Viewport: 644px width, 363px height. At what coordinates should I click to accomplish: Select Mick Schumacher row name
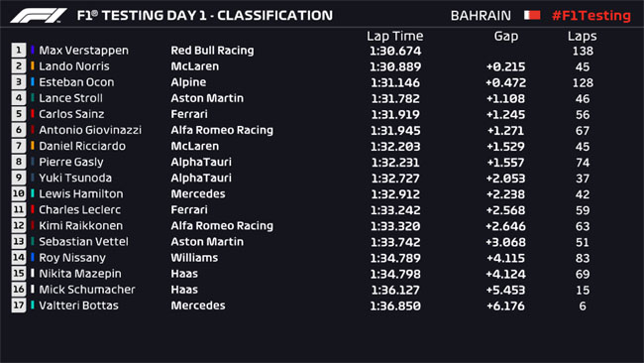click(86, 290)
